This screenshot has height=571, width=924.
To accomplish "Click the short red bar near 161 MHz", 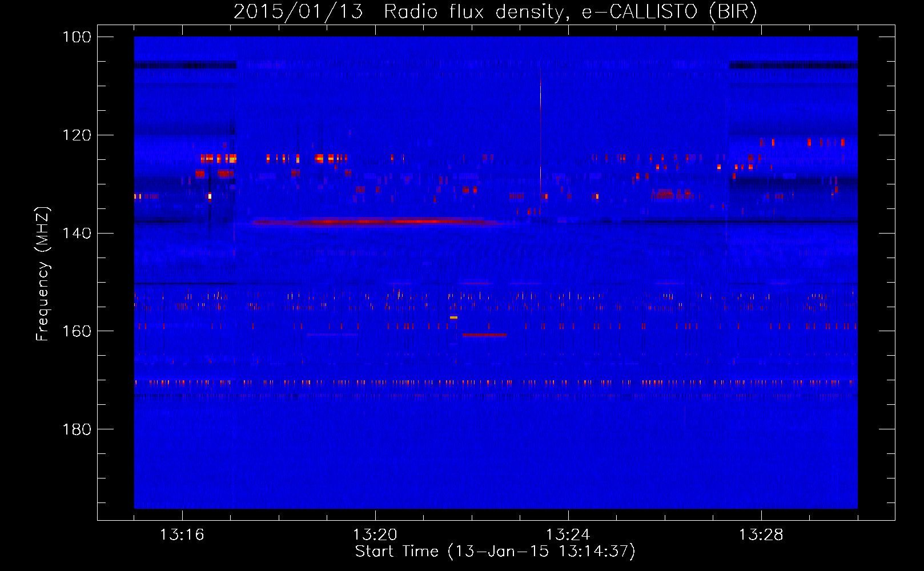I will (x=484, y=335).
